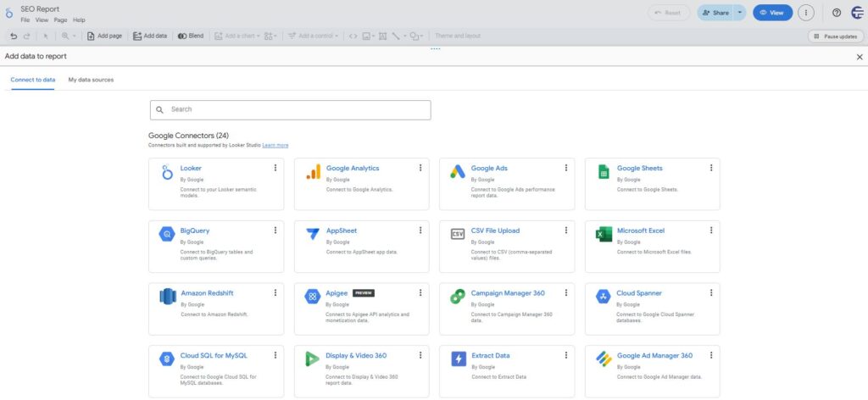Follow the Learn more link
Image resolution: width=868 pixels, height=400 pixels.
[275, 145]
